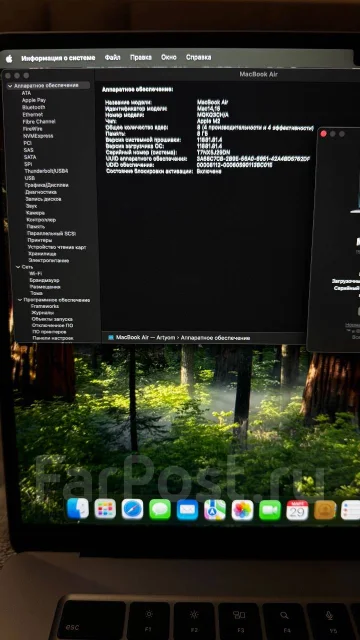The image size is (360, 640).
Task: Select Звук in the sidebar
Action: pos(31,206)
